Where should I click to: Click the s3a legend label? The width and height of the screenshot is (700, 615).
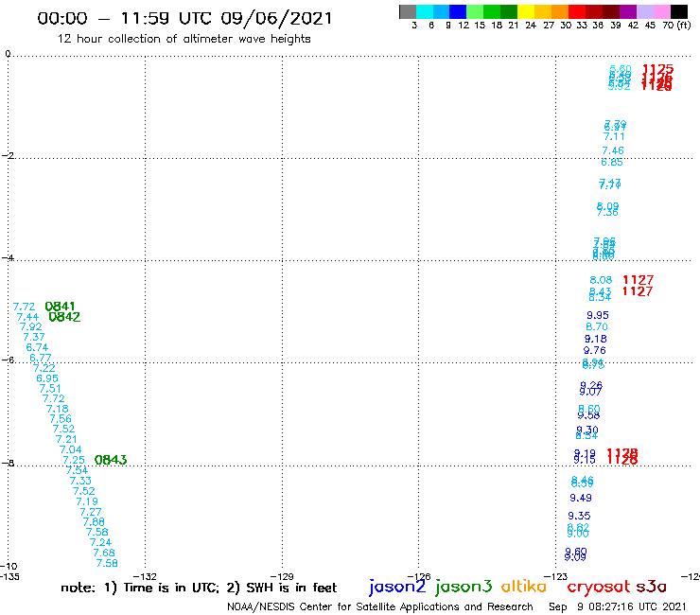pos(651,588)
